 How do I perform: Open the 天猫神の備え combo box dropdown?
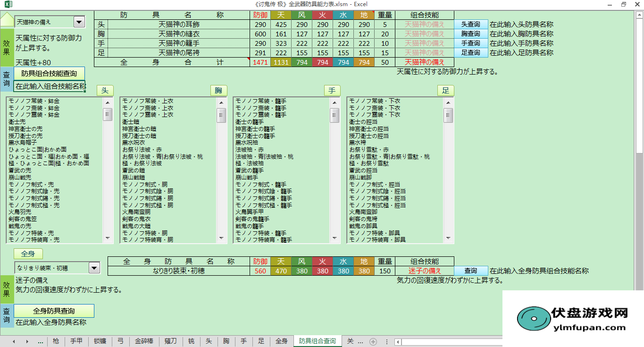click(x=79, y=22)
